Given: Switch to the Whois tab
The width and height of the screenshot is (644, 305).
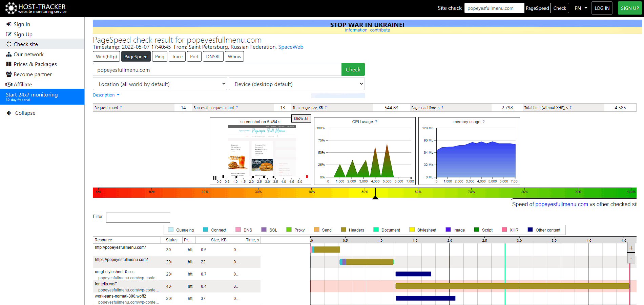Looking at the screenshot, I should [234, 57].
